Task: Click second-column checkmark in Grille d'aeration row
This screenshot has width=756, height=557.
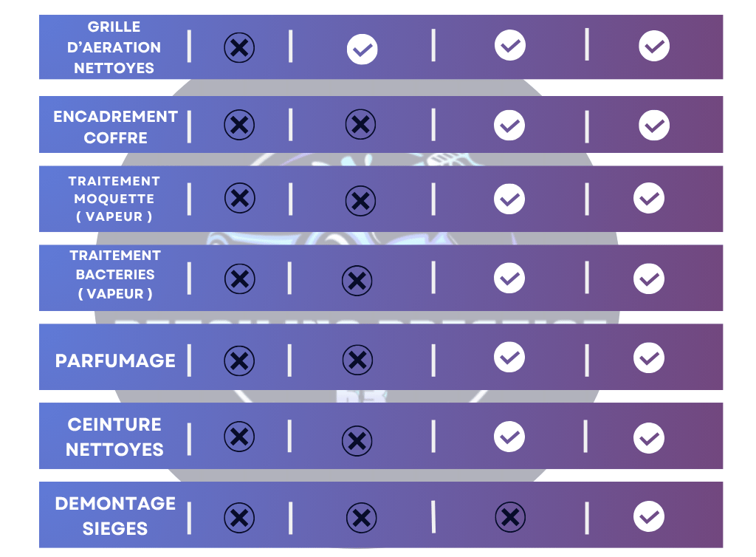Action: 362,49
